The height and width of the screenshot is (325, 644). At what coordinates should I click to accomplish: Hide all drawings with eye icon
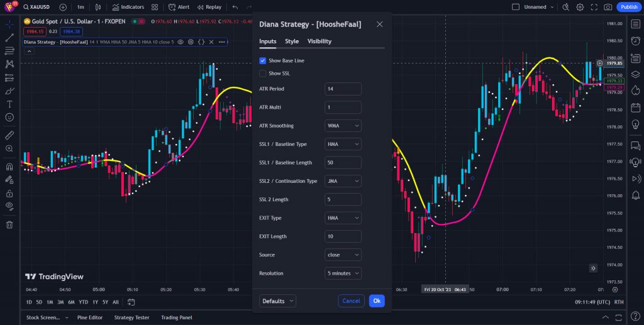coord(9,206)
